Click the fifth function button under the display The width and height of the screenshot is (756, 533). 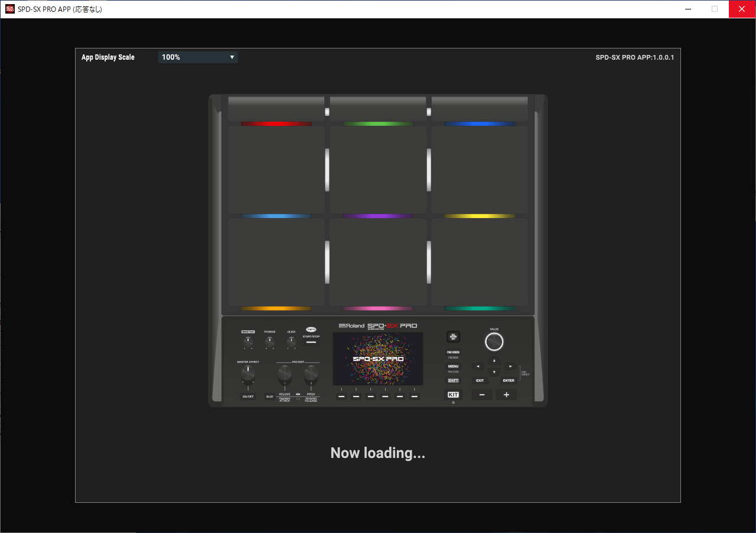(x=400, y=396)
